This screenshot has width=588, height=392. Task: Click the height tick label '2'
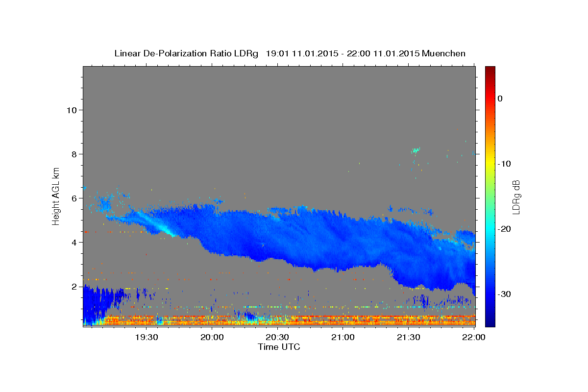[73, 286]
